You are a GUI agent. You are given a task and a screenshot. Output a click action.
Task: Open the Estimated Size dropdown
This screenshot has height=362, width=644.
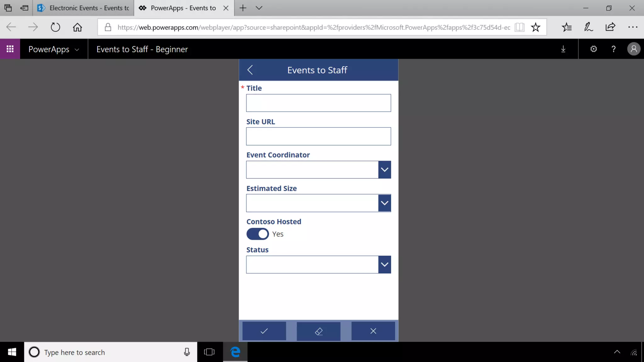point(384,203)
